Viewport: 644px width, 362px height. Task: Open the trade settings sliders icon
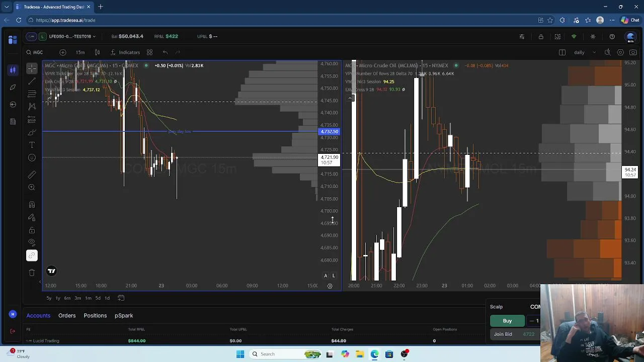[x=522, y=37]
